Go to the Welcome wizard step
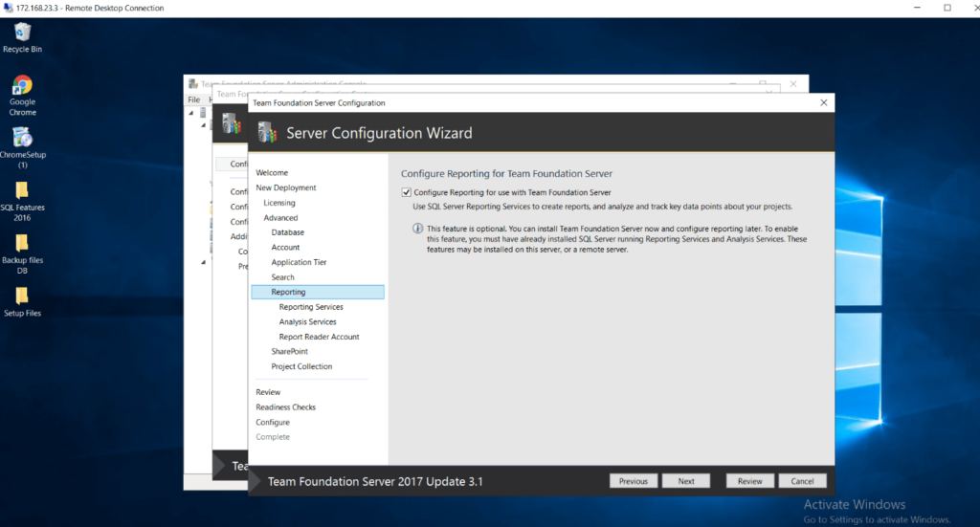 point(272,172)
